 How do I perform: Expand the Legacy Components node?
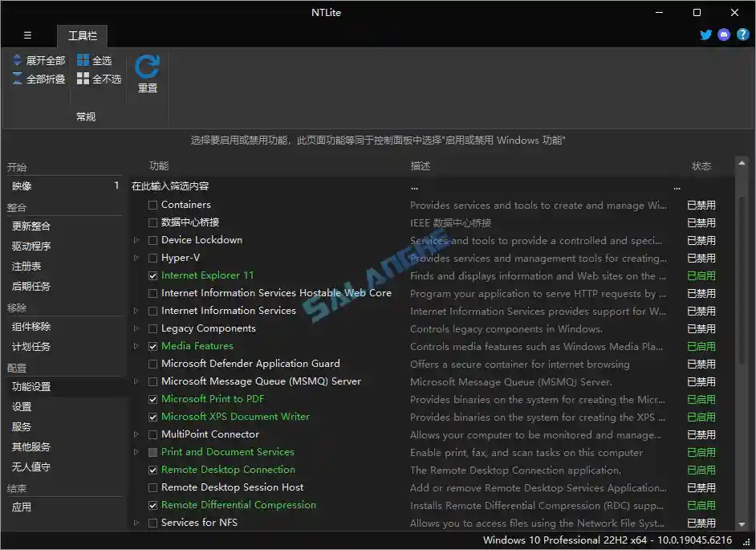(136, 328)
